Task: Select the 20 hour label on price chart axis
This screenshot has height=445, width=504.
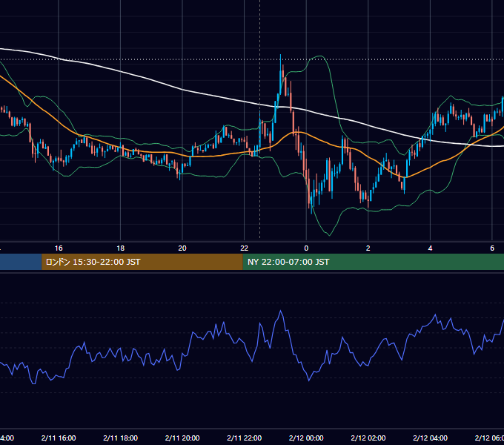Action: 182,248
